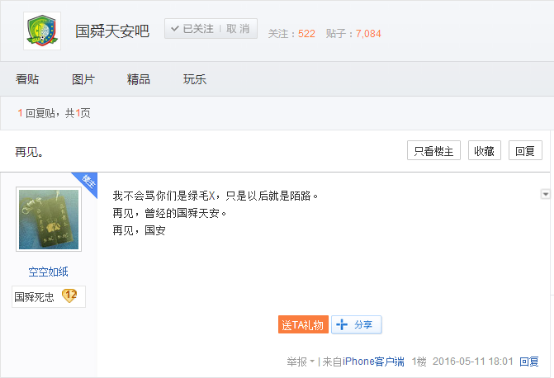Toggle 只看楼主 filter
This screenshot has width=554, height=378.
434,150
